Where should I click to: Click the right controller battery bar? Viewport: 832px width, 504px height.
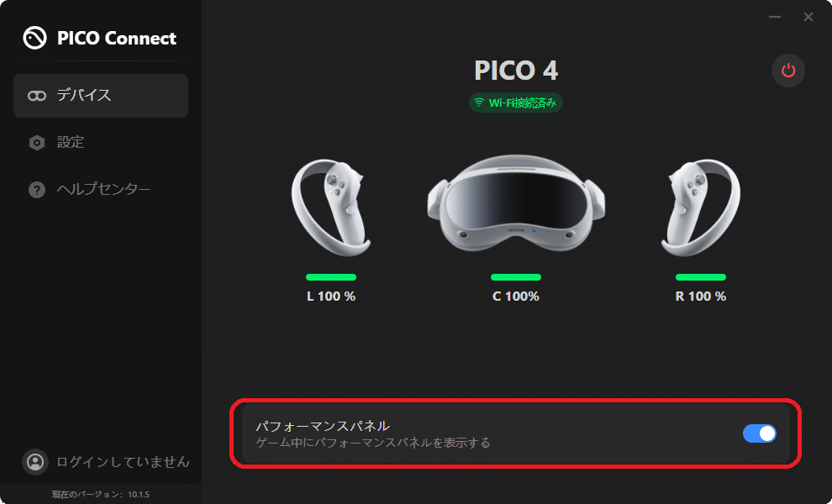[700, 277]
